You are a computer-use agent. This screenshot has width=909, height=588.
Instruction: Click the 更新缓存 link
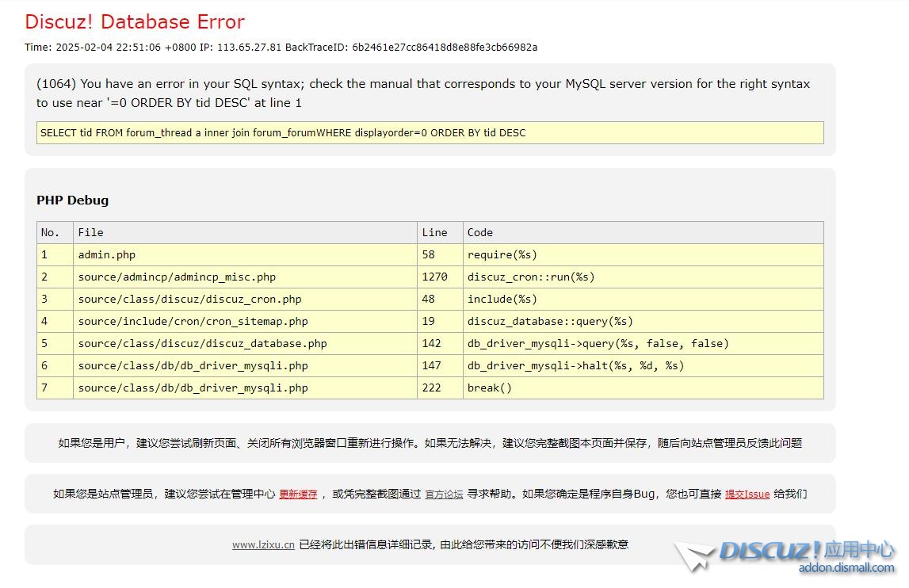click(x=298, y=494)
